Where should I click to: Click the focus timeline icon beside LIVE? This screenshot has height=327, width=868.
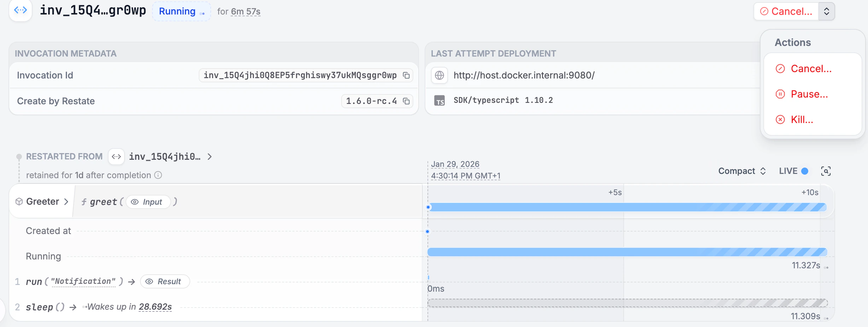click(826, 171)
